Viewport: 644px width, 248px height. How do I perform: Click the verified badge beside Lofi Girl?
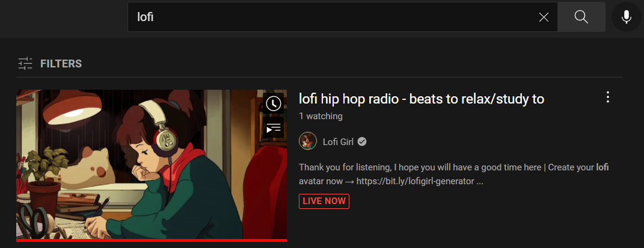362,142
